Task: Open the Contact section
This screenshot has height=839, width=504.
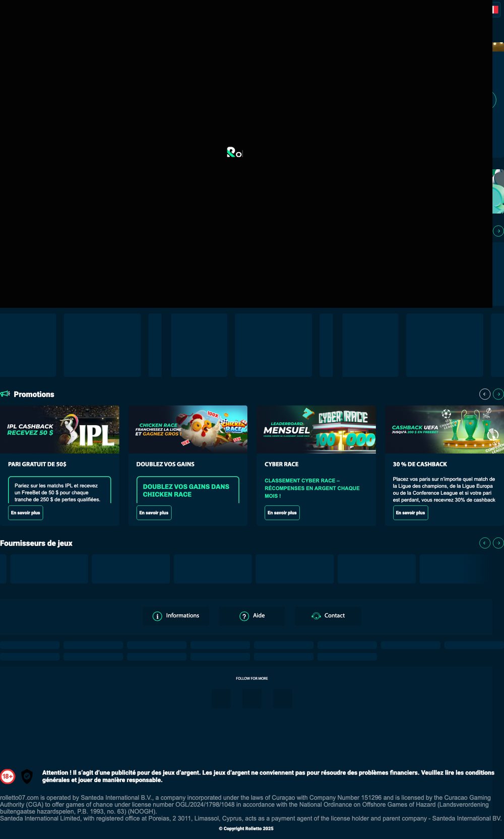Action: pyautogui.click(x=328, y=616)
